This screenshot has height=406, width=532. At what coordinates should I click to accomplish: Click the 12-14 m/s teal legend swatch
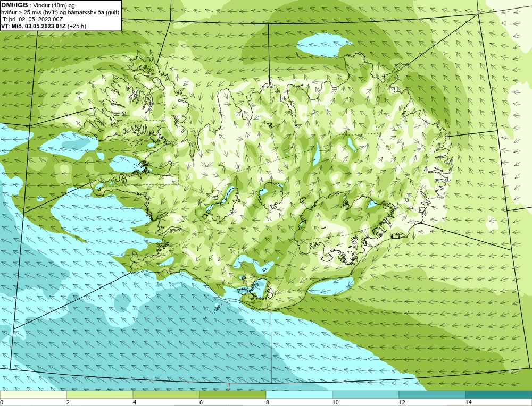tap(432, 394)
